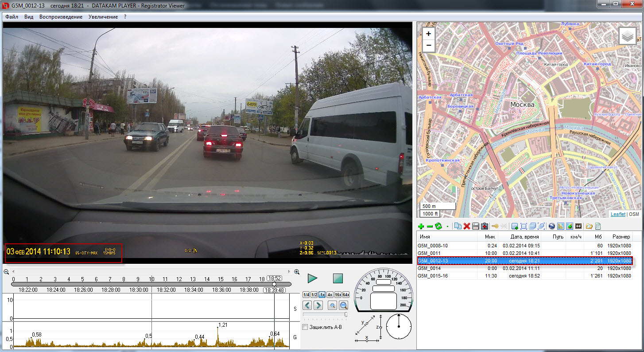
Task: Click the first-aid kit icon in toolbar
Action: click(485, 227)
